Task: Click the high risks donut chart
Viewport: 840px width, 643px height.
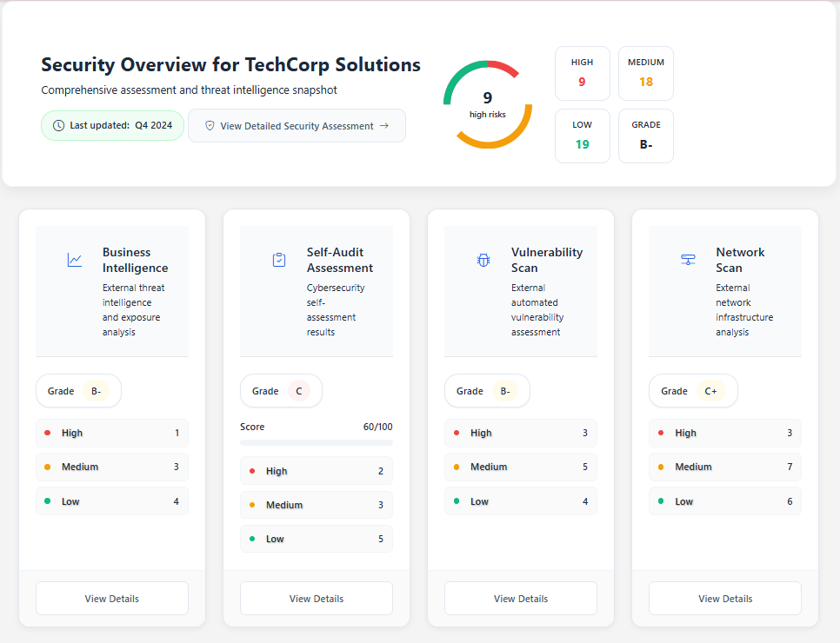Action: [487, 104]
